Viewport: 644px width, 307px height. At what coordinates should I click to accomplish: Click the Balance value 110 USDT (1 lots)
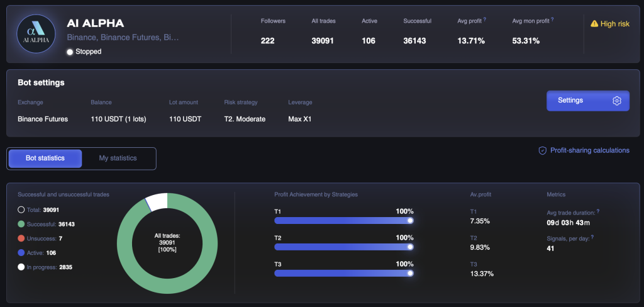coord(118,119)
